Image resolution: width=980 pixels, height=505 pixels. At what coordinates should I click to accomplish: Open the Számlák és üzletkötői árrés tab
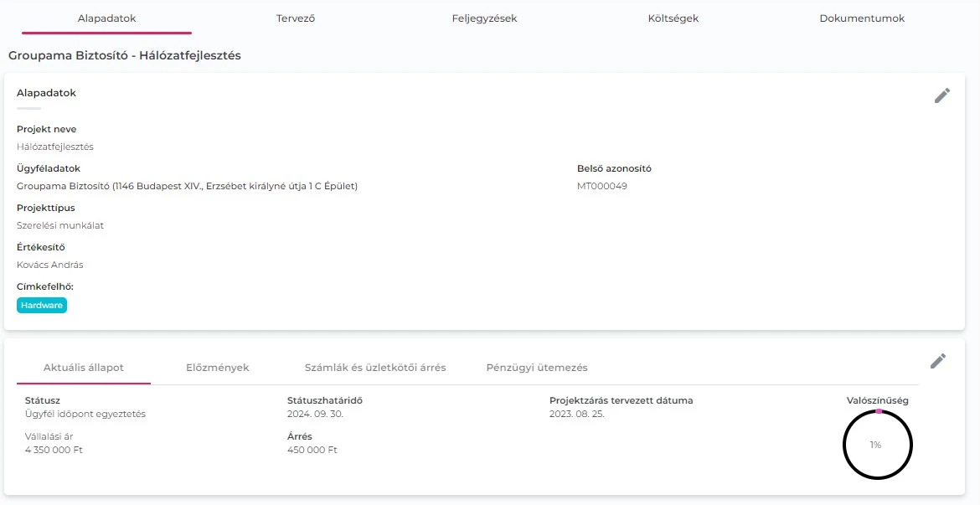(x=374, y=367)
